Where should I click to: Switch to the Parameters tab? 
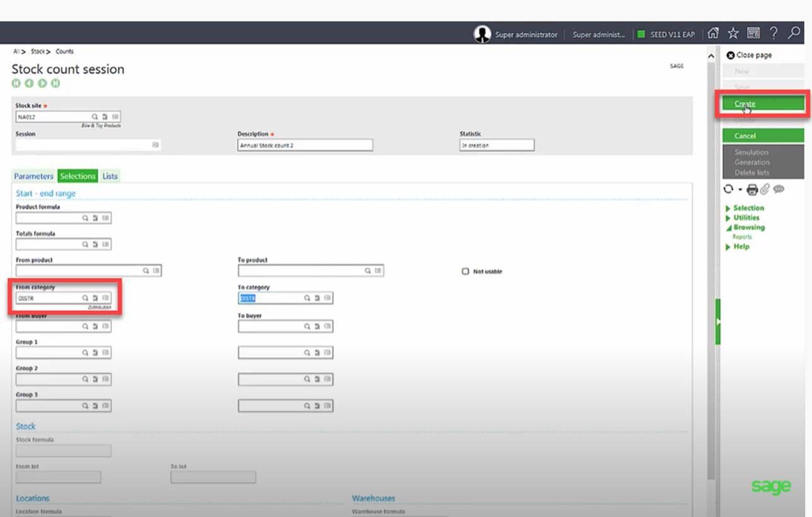pyautogui.click(x=33, y=176)
